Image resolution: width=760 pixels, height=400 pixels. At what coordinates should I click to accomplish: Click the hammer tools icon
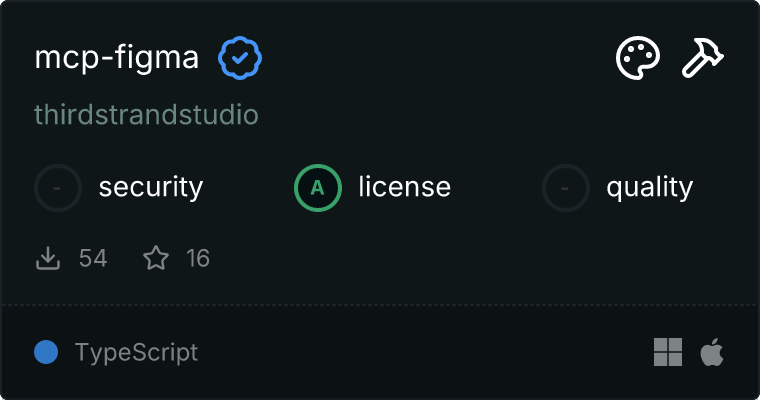[x=703, y=59]
